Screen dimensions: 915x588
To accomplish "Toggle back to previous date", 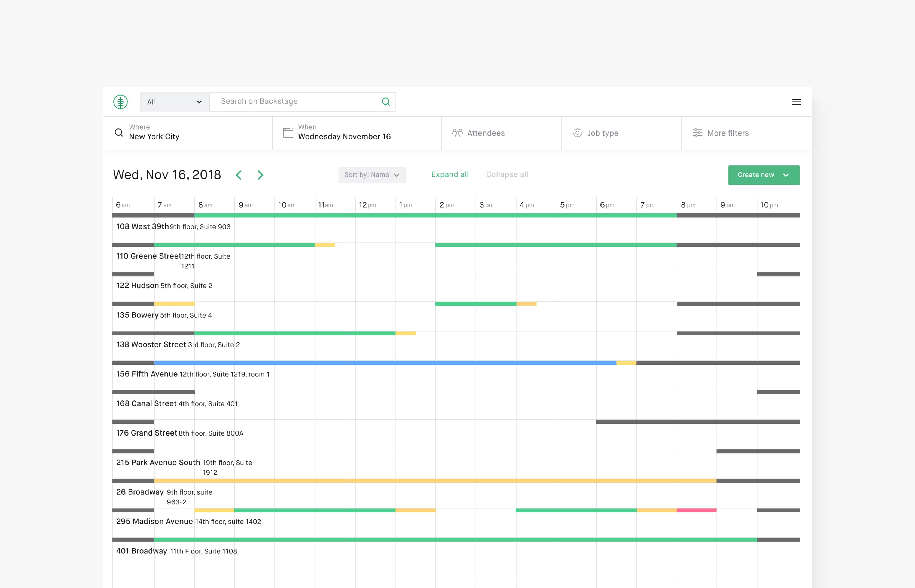I will pyautogui.click(x=238, y=175).
